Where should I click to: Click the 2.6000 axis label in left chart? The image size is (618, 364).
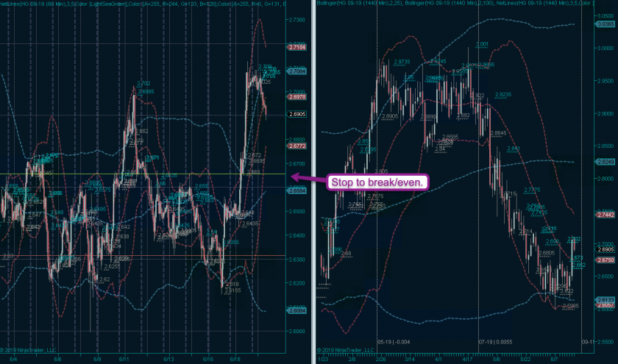(x=297, y=332)
